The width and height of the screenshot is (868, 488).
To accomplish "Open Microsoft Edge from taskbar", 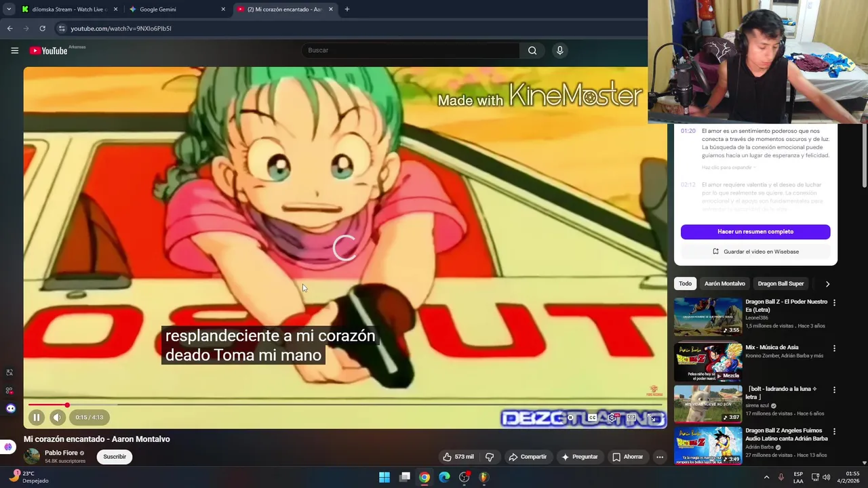I will pos(444,477).
